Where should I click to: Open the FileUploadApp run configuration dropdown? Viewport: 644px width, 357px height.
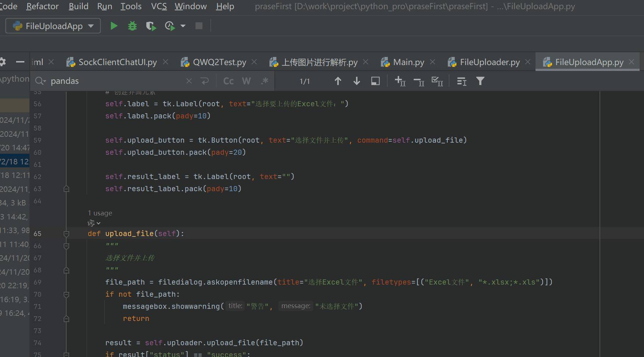click(x=53, y=26)
